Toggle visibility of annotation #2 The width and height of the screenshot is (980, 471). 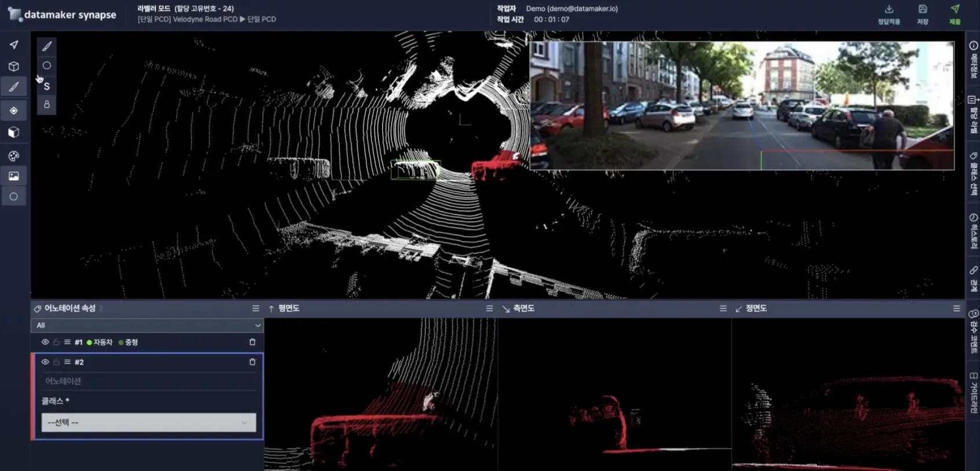45,362
